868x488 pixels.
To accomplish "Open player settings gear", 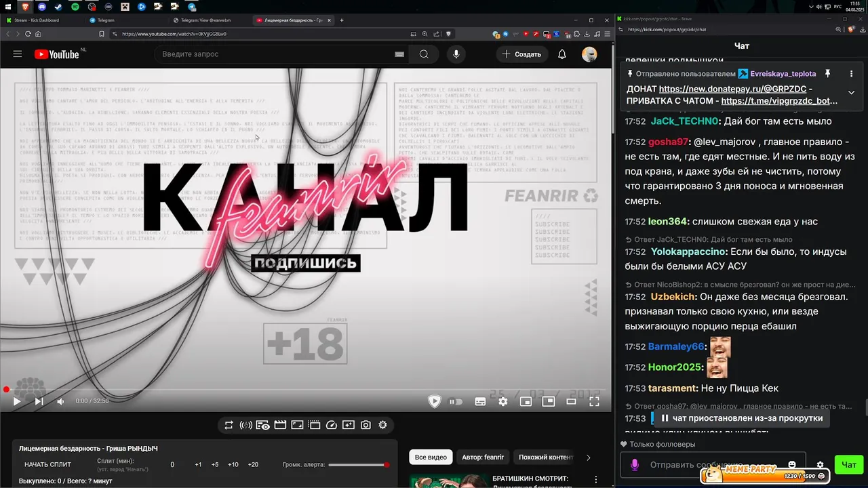I will coord(502,401).
